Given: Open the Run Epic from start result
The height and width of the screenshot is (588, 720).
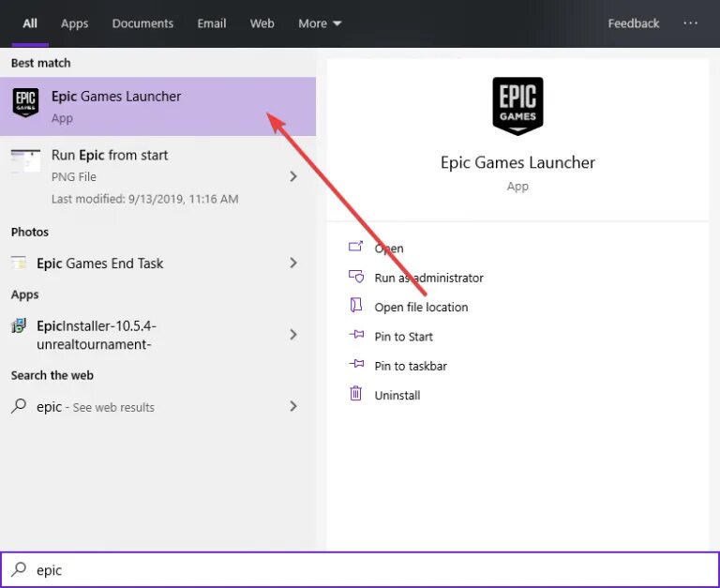Looking at the screenshot, I should click(x=157, y=176).
